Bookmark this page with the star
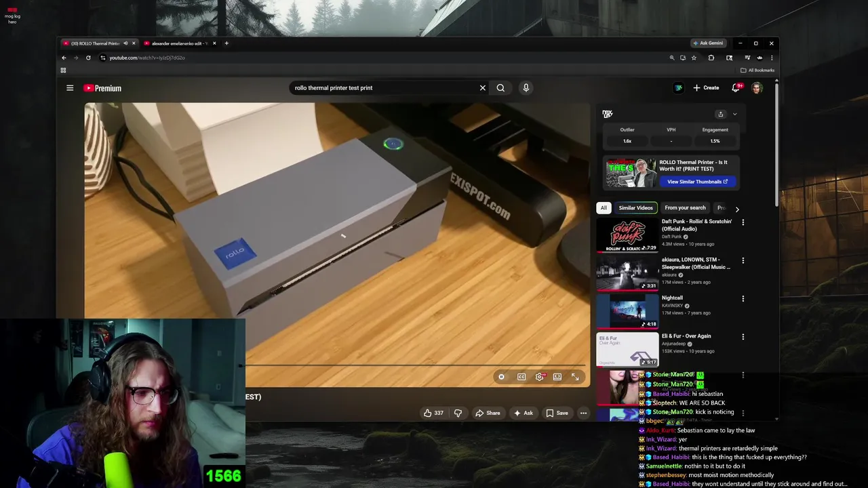Image resolution: width=868 pixels, height=488 pixels. point(694,58)
